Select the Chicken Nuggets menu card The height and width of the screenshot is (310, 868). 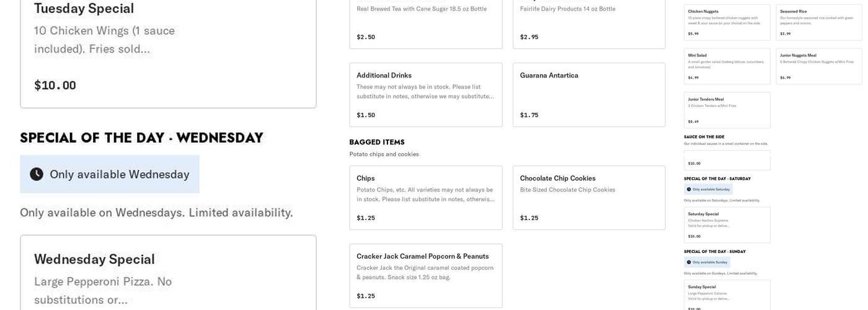coord(727,22)
